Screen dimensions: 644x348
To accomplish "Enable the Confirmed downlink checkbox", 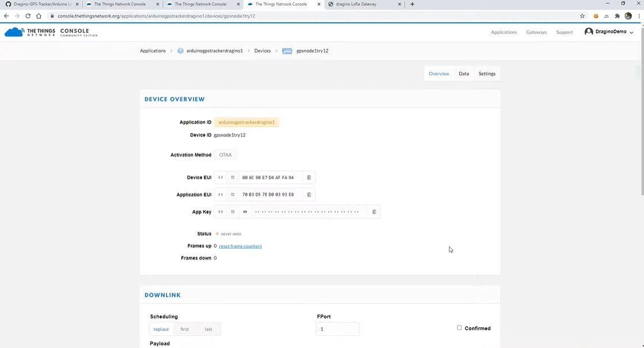I will coord(459,328).
